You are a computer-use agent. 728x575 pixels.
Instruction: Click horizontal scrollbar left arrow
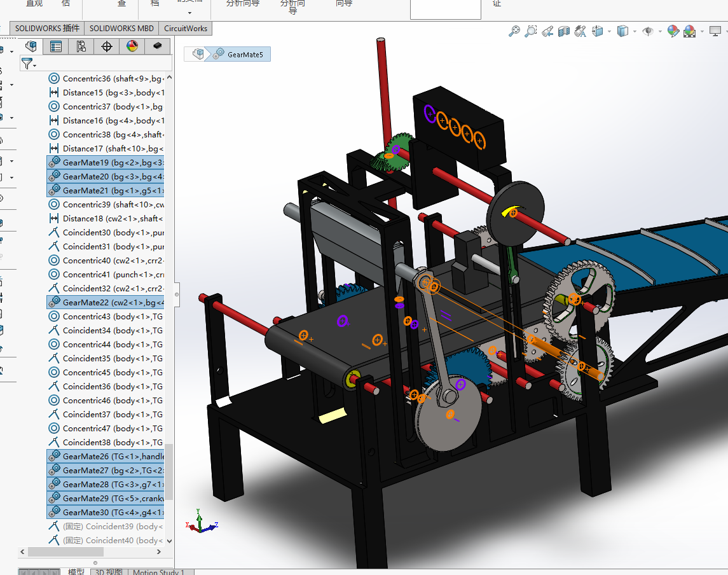pyautogui.click(x=22, y=551)
